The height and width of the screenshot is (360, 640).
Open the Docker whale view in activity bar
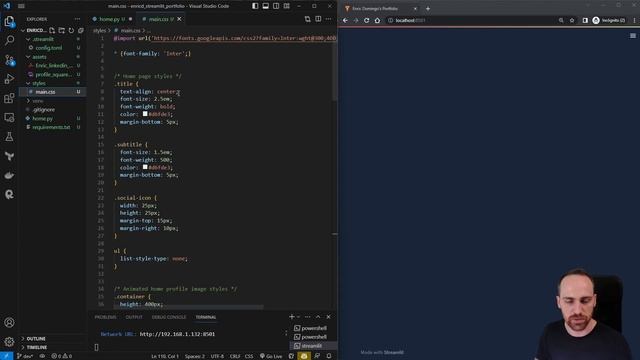[9, 176]
